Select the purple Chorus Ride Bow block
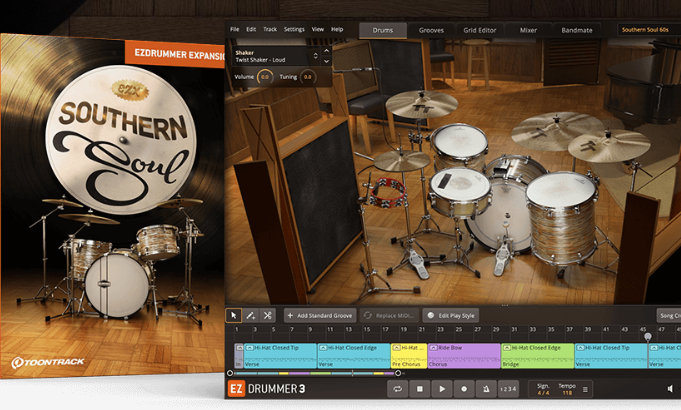681x410 pixels. (x=464, y=356)
